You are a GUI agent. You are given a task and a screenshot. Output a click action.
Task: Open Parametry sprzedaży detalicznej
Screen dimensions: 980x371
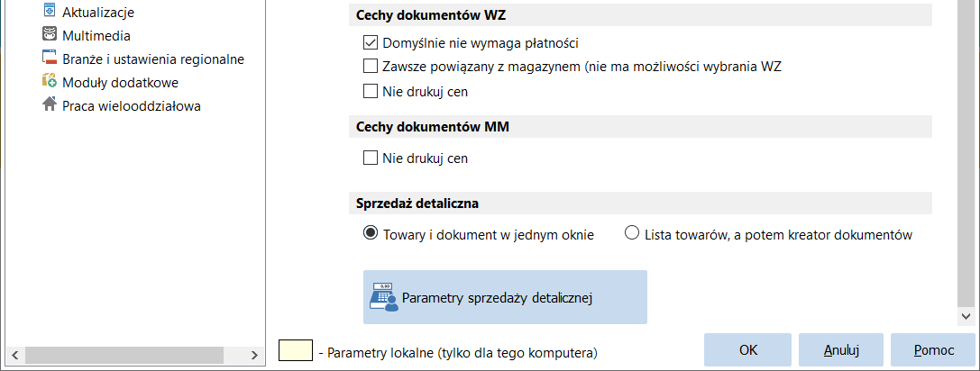[505, 297]
